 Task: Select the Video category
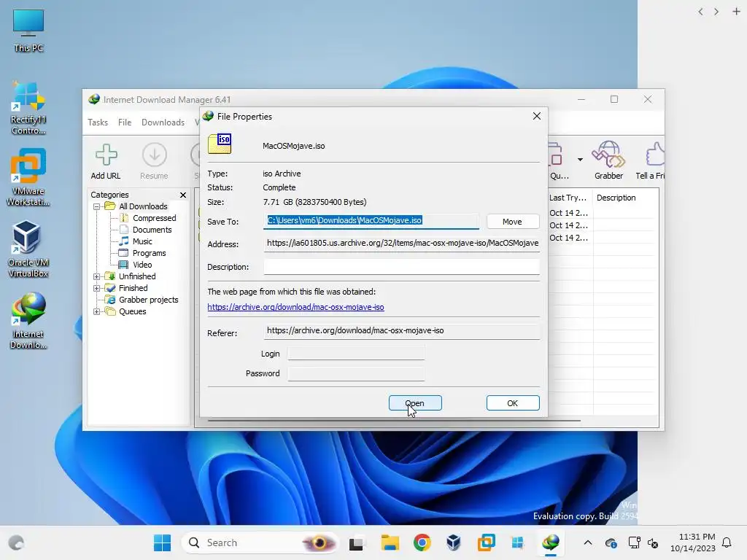click(x=142, y=265)
